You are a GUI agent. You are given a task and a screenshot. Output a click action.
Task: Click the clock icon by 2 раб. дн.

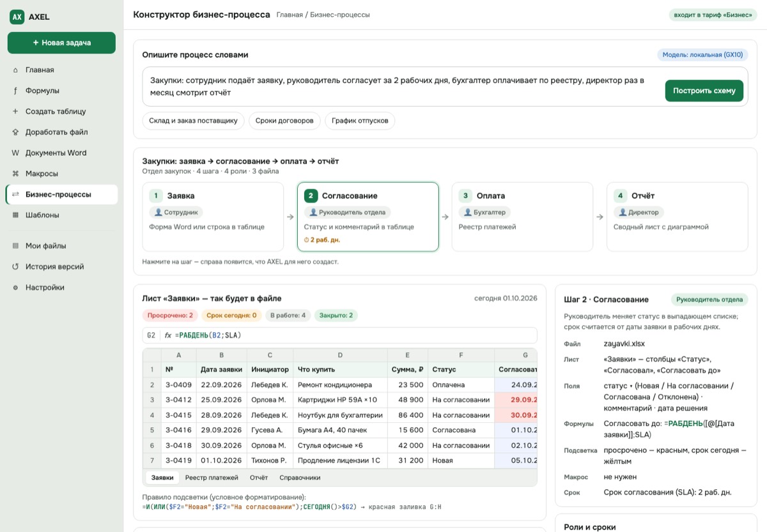coord(306,240)
